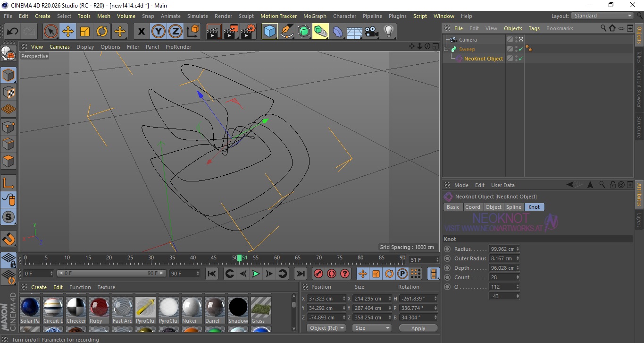Select the Spline Pen tool
Viewport: 644px width, 343px height.
pyautogui.click(x=287, y=32)
